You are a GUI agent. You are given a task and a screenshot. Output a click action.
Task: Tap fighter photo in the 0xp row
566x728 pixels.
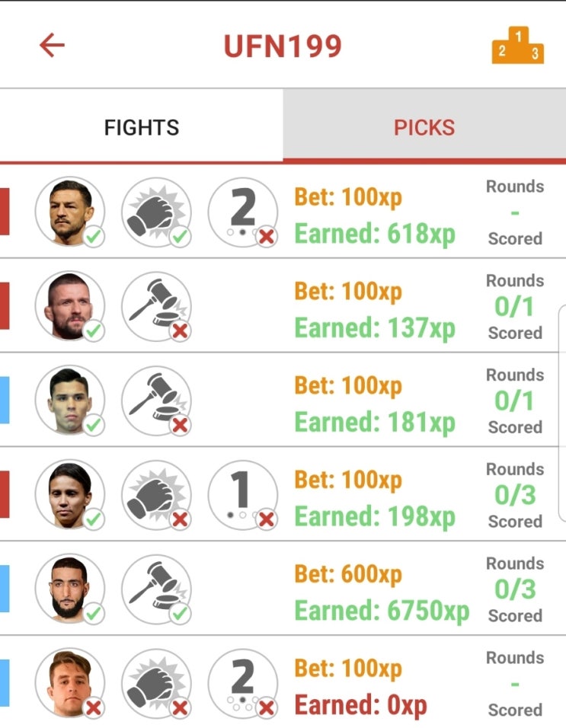coord(70,683)
